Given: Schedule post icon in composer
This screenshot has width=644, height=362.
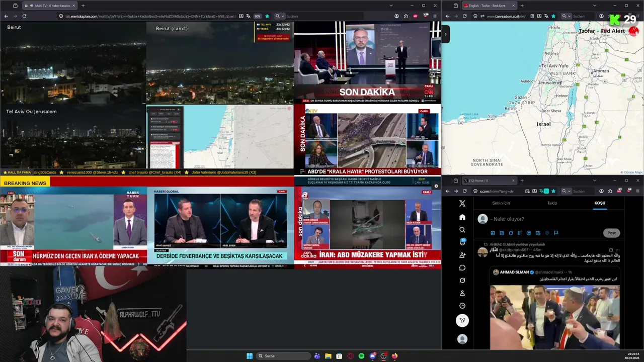Looking at the screenshot, I should (538, 233).
